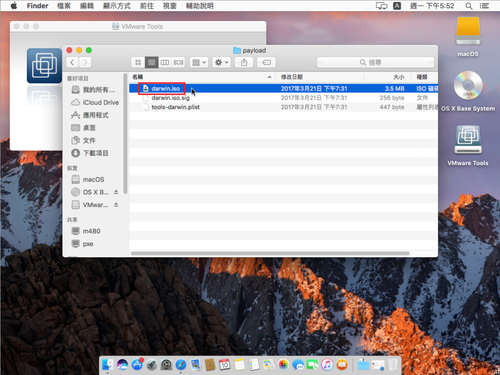500x375 pixels.
Task: Toggle the sort direction arrow in the name column
Action: pyautogui.click(x=269, y=77)
